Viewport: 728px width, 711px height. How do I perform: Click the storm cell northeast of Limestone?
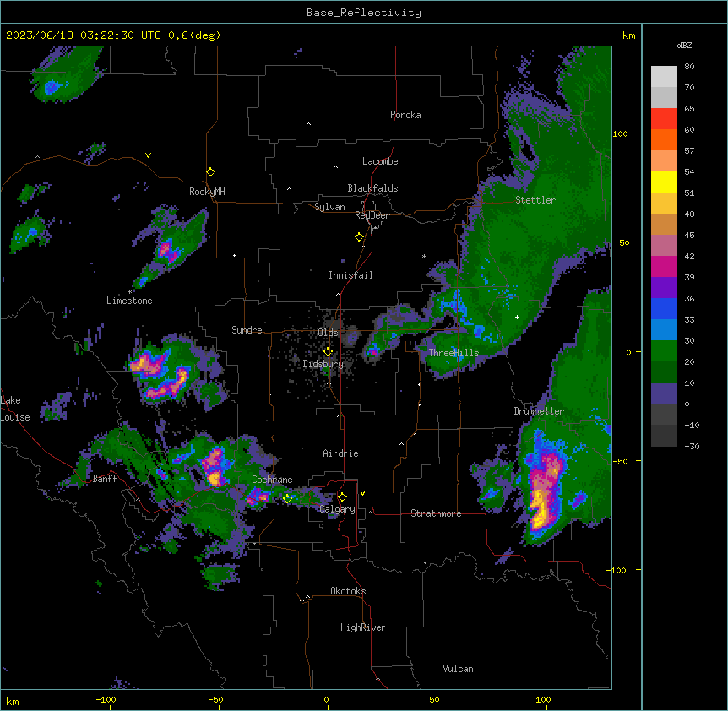(x=167, y=251)
